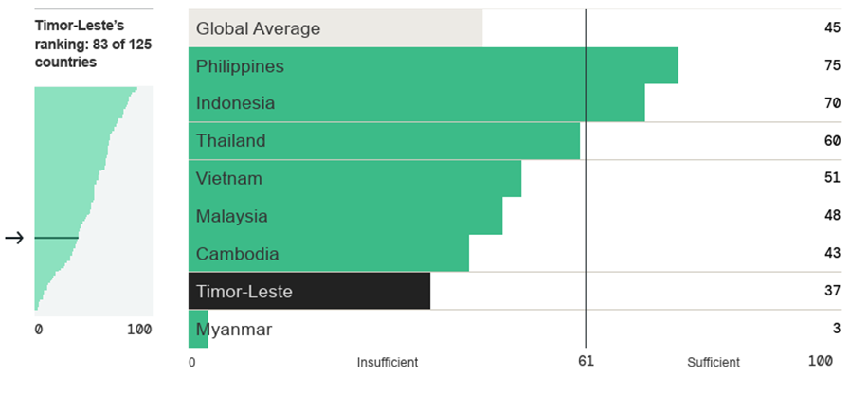
Task: Select the Cambodia bar
Action: [328, 254]
